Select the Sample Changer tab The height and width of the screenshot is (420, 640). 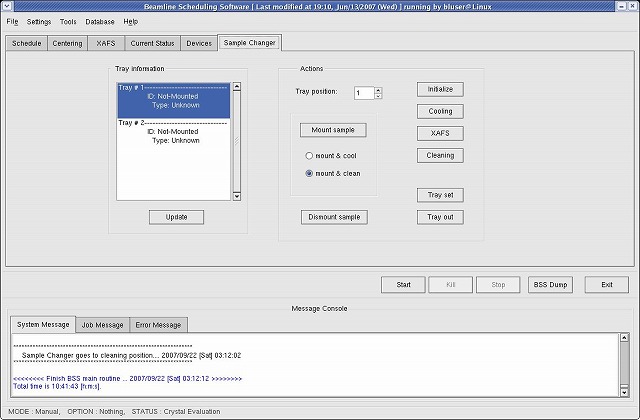(x=250, y=42)
